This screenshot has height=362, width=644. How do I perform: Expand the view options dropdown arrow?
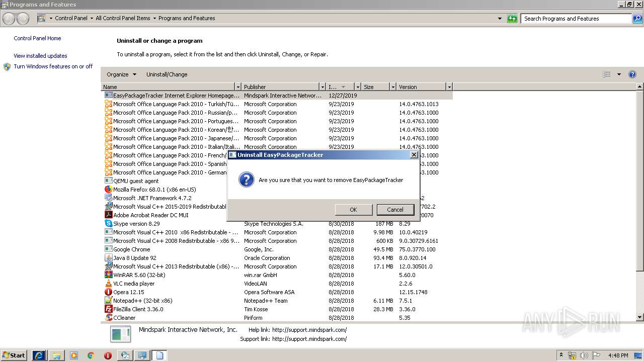click(x=619, y=74)
